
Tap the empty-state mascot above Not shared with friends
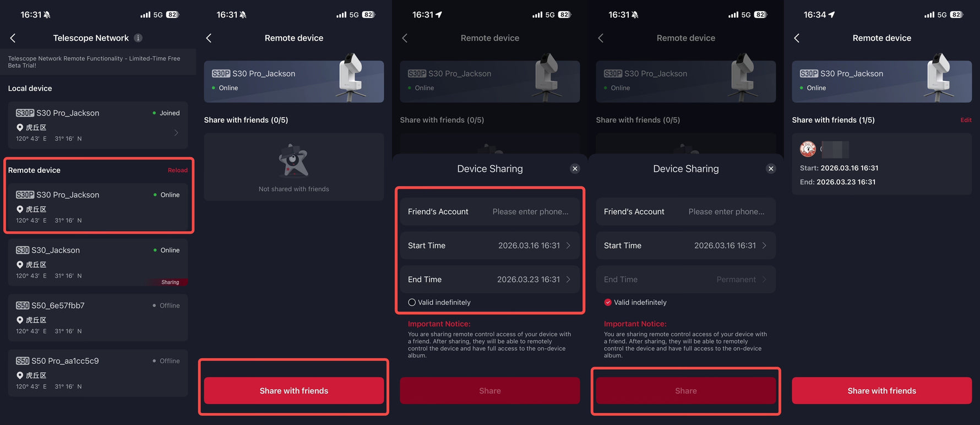point(293,161)
